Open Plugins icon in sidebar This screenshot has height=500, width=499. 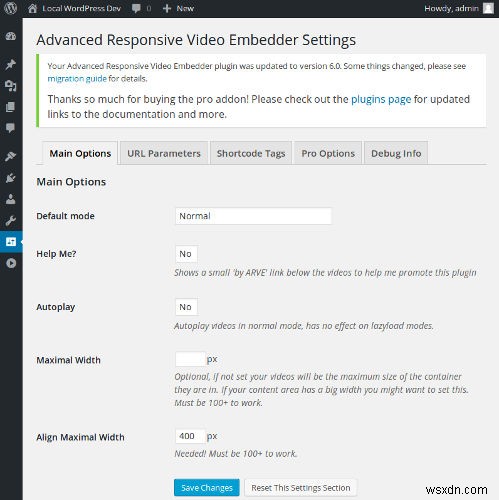click(11, 178)
